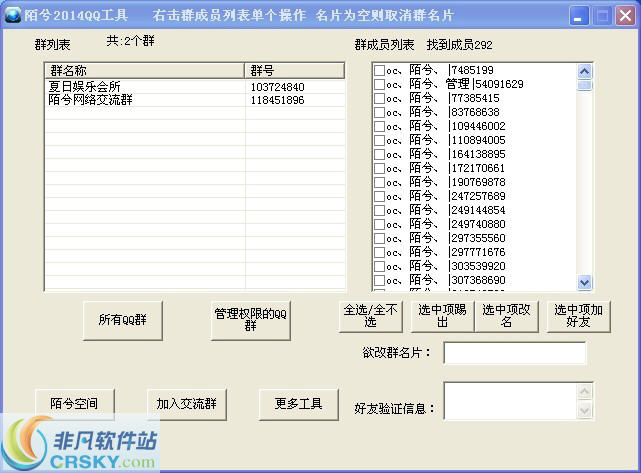Click the member list scrollbar thumb
Screen dimensions: 641x473
coord(585,85)
